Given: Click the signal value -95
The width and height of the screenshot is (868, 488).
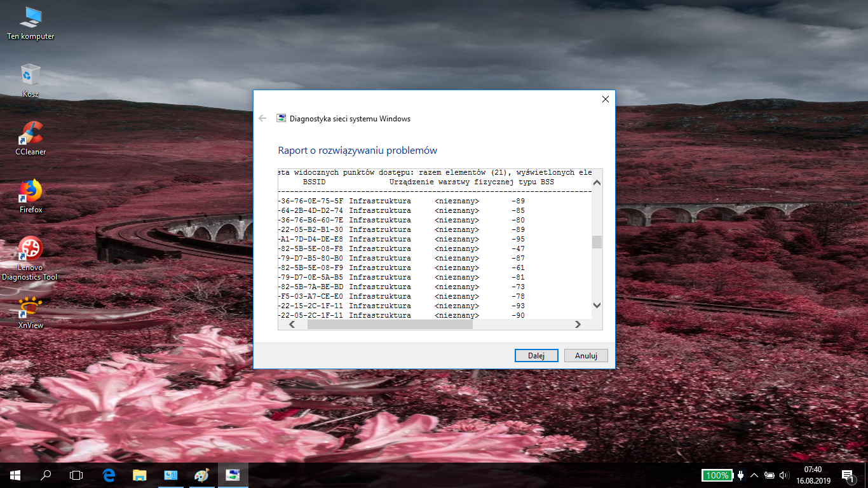Looking at the screenshot, I should pyautogui.click(x=518, y=239).
